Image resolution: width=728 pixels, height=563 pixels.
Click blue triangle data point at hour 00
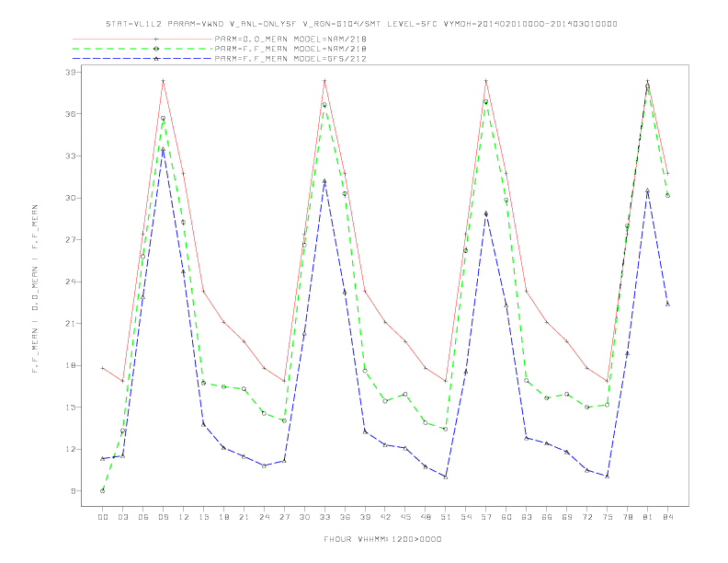pyautogui.click(x=103, y=458)
